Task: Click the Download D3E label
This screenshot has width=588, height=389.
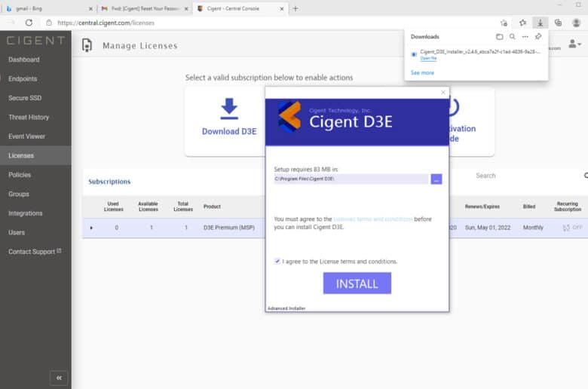Action: point(229,132)
